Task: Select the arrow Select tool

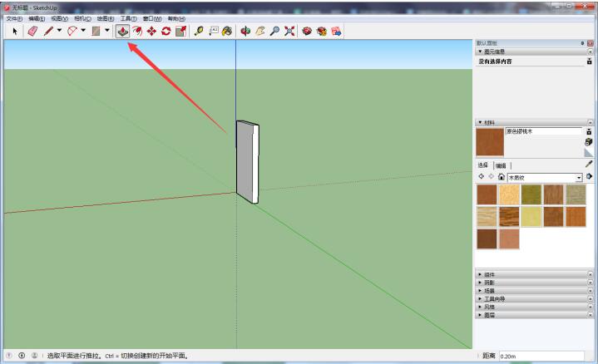Action: [16, 31]
